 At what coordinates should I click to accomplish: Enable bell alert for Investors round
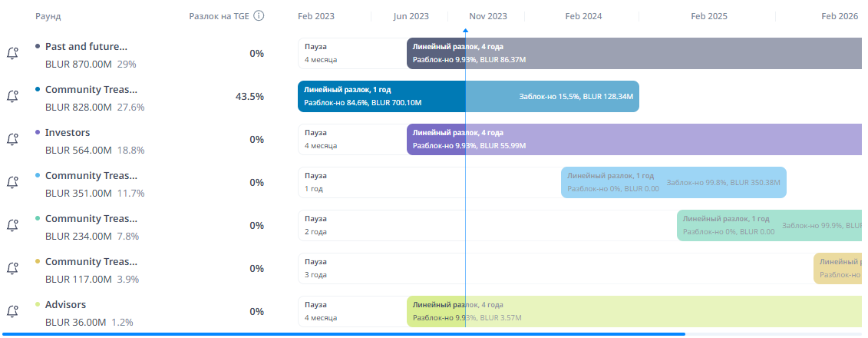coord(12,140)
